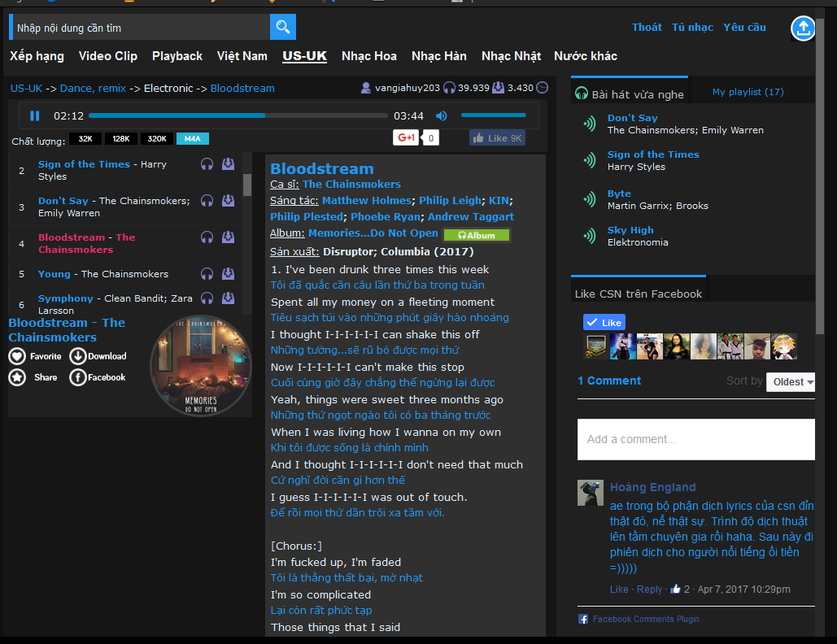Download icon for Sign of the Times
Screen dimensions: 837x644
point(228,163)
